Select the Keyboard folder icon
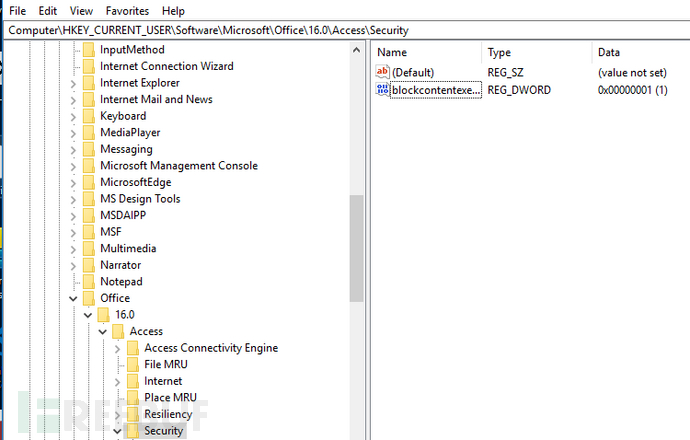The image size is (690, 440). pyautogui.click(x=89, y=116)
